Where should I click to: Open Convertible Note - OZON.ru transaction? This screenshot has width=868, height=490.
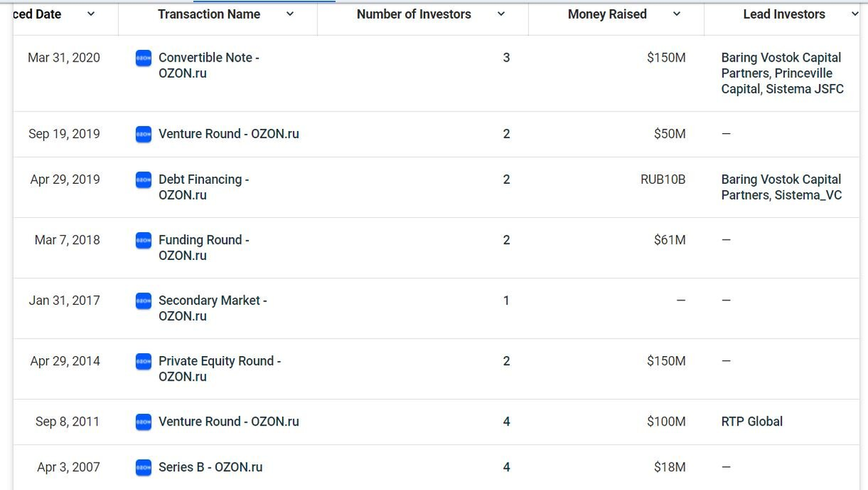[208, 65]
